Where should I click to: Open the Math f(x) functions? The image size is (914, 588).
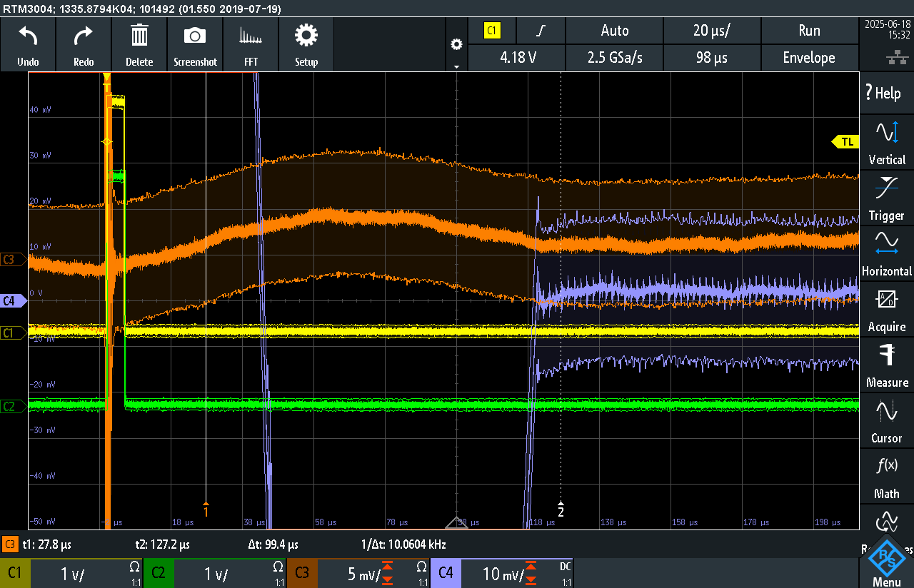tap(887, 477)
